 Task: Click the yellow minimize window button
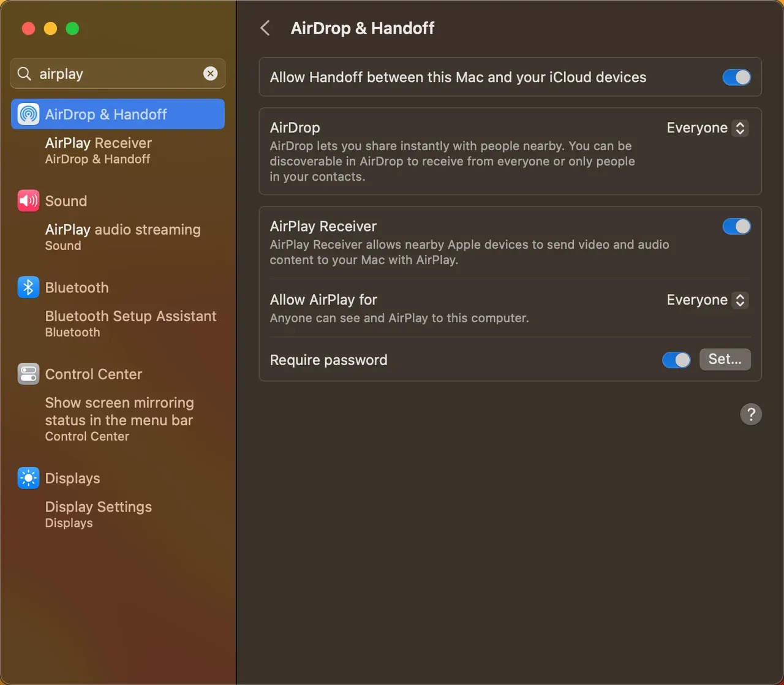pos(50,28)
